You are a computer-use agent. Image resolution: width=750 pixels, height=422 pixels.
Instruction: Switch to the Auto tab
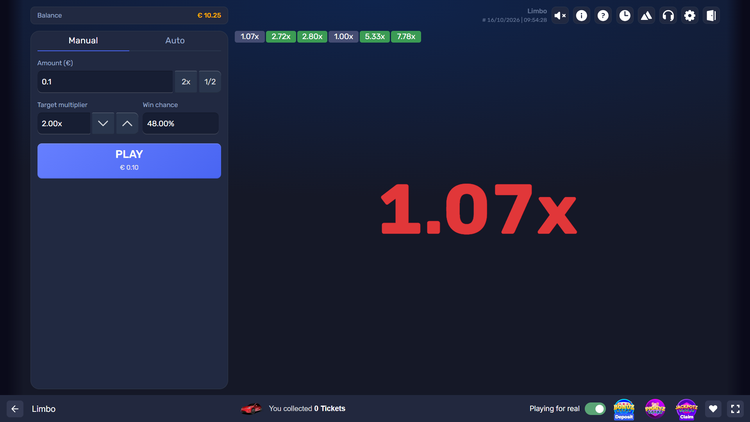(x=175, y=41)
